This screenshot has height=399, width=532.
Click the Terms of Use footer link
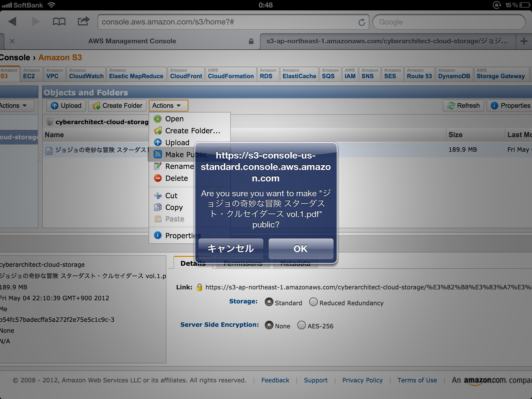point(417,380)
